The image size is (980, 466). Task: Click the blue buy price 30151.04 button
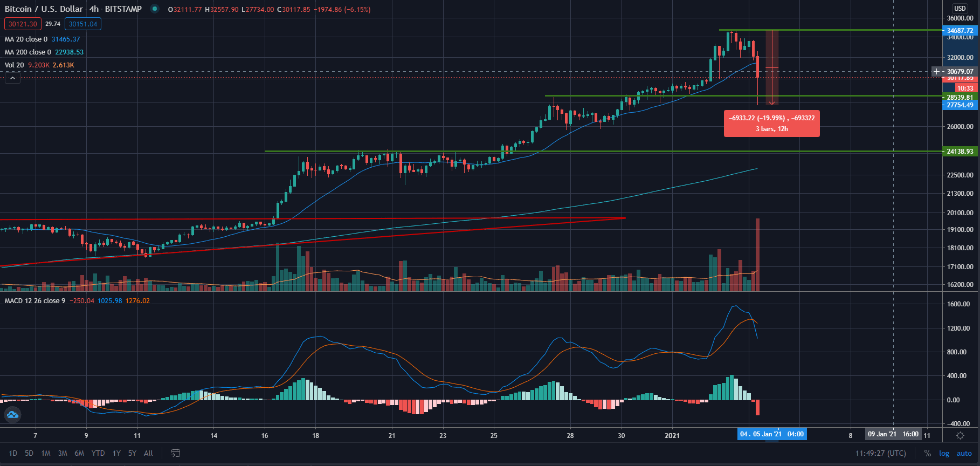pos(83,24)
